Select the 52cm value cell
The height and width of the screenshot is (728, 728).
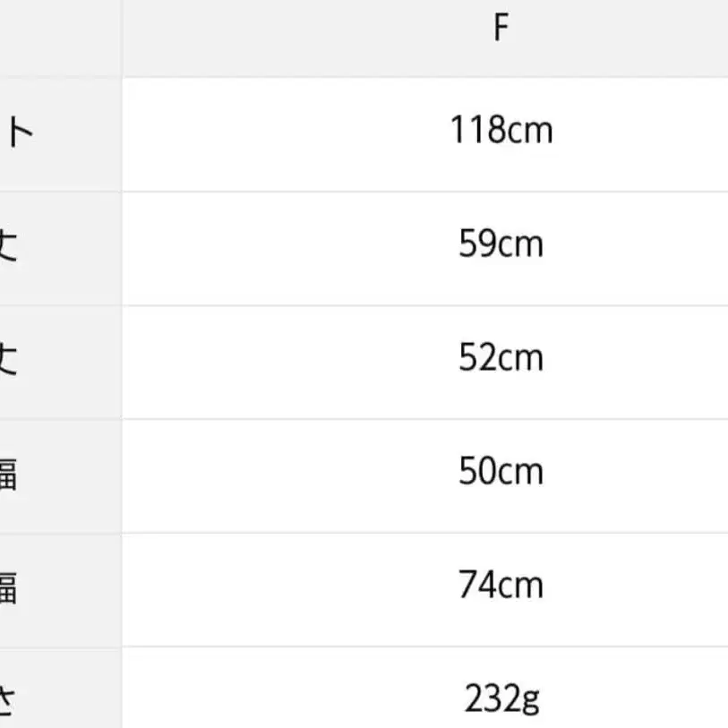(x=501, y=358)
